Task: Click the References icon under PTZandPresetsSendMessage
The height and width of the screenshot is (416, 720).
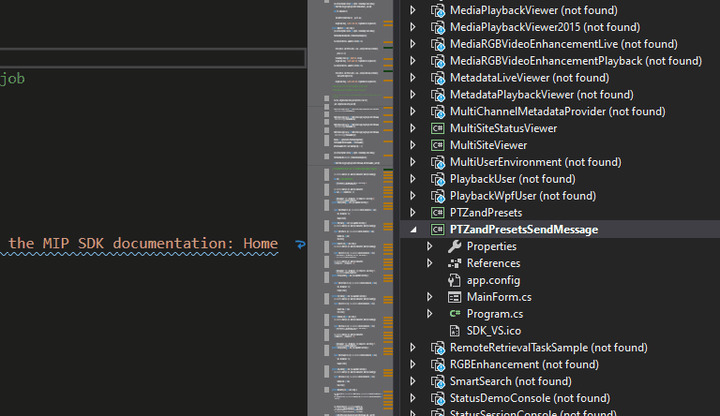Action: coord(454,263)
